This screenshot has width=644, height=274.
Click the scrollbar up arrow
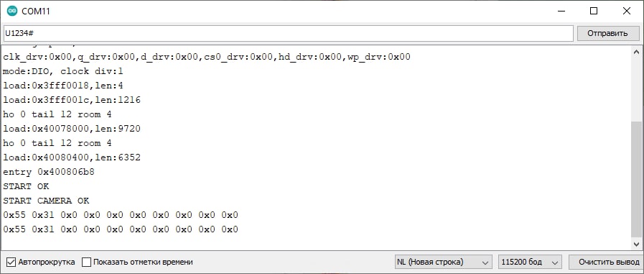tap(636, 52)
